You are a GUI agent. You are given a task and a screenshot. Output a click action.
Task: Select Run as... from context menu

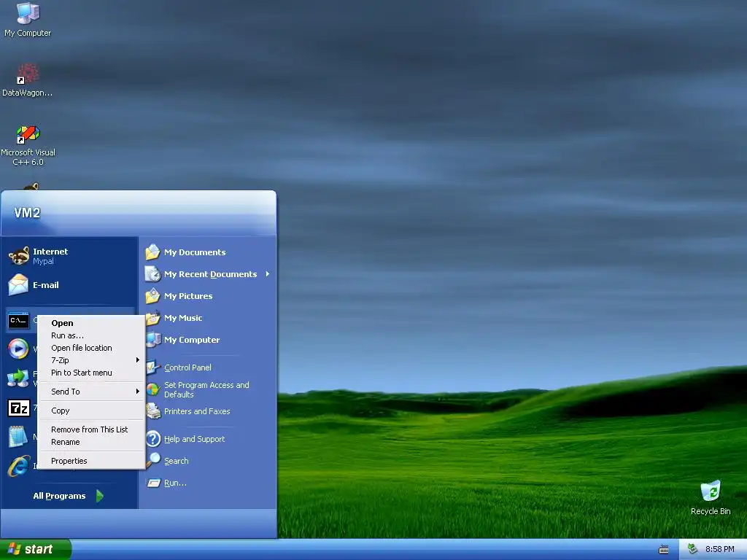pyautogui.click(x=91, y=335)
